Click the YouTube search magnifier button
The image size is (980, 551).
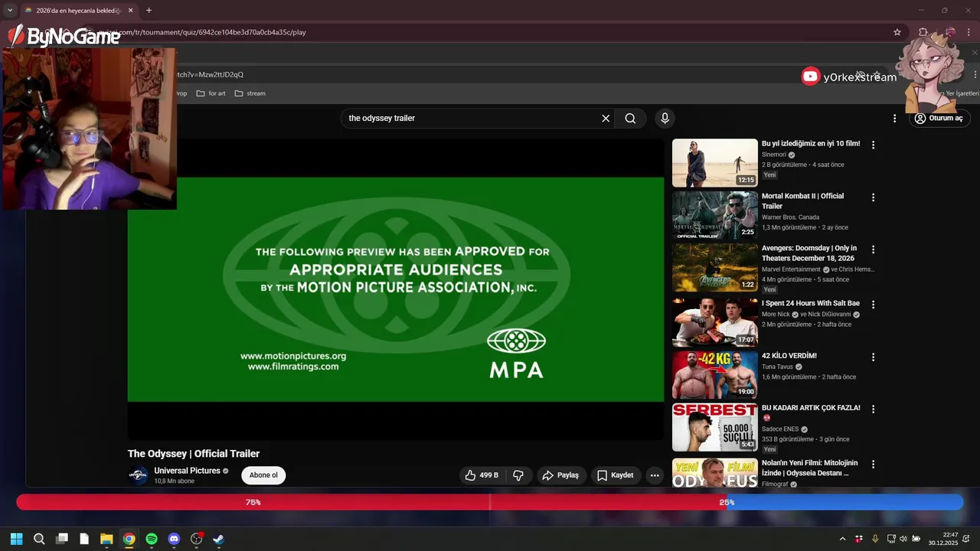pos(630,119)
